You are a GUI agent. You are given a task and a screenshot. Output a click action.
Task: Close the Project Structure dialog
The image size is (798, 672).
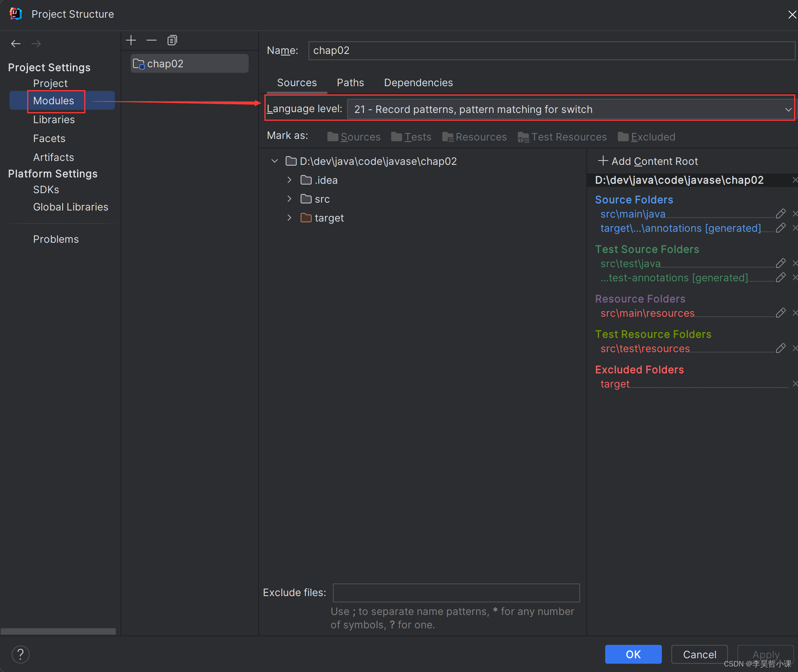[792, 15]
